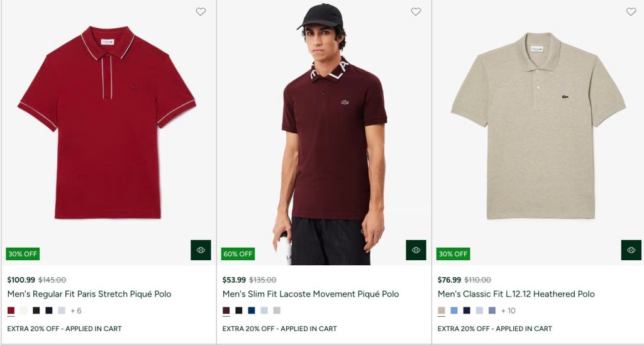This screenshot has width=644, height=345.
Task: Add Heathered Polo to wishlist via heart
Action: pyautogui.click(x=631, y=11)
